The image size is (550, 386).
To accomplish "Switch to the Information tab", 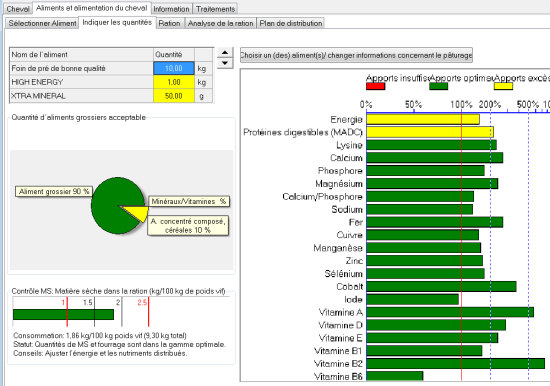I will (x=171, y=9).
